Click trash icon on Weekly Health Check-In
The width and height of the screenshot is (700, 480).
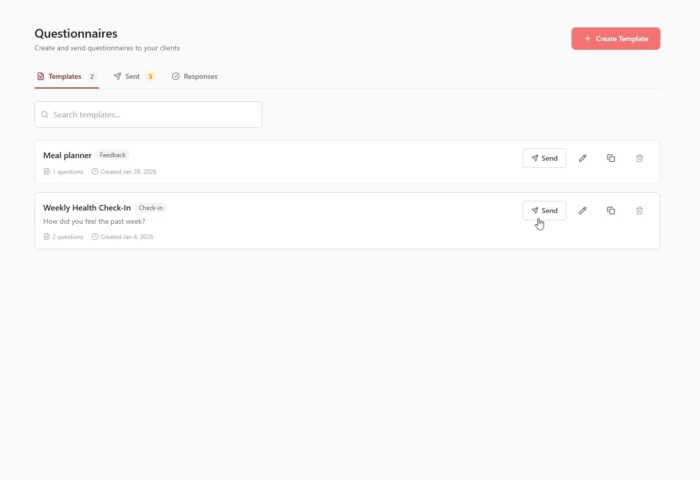(640, 210)
